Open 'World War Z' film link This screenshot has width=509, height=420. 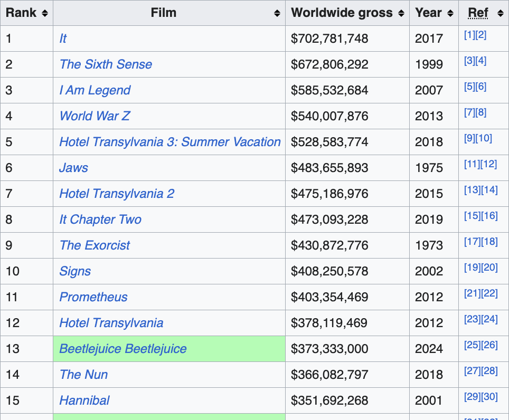95,116
